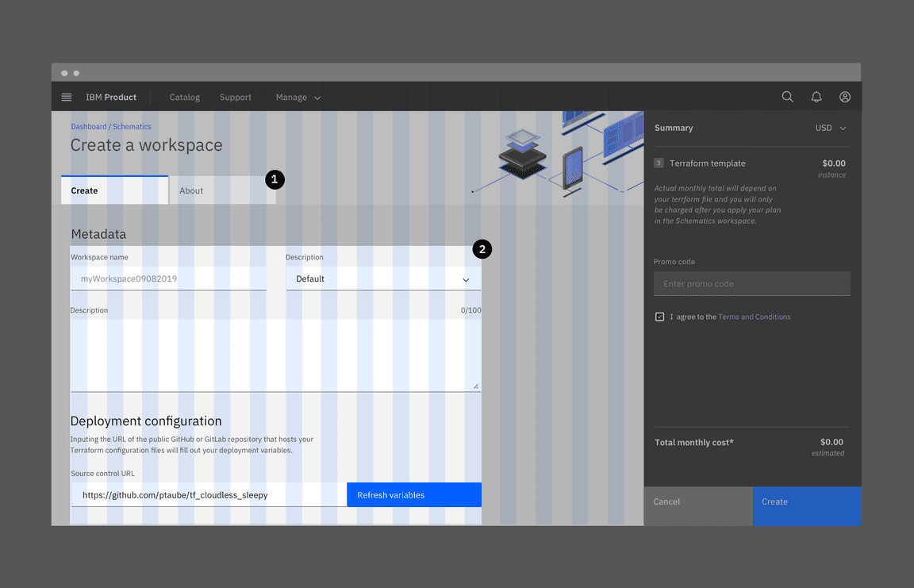The width and height of the screenshot is (914, 588).
Task: Click the Enter promo code field
Action: click(751, 284)
